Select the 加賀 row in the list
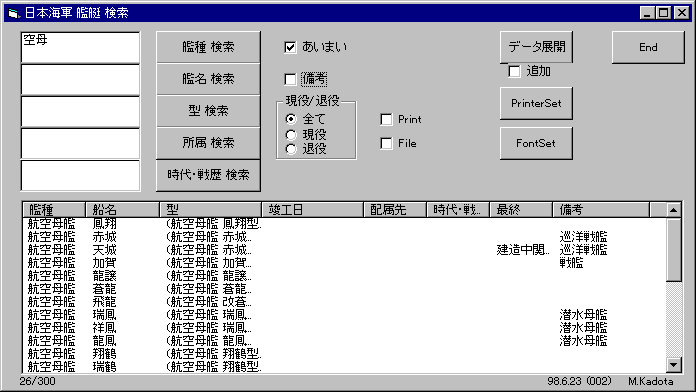The width and height of the screenshot is (696, 392). pos(344,263)
